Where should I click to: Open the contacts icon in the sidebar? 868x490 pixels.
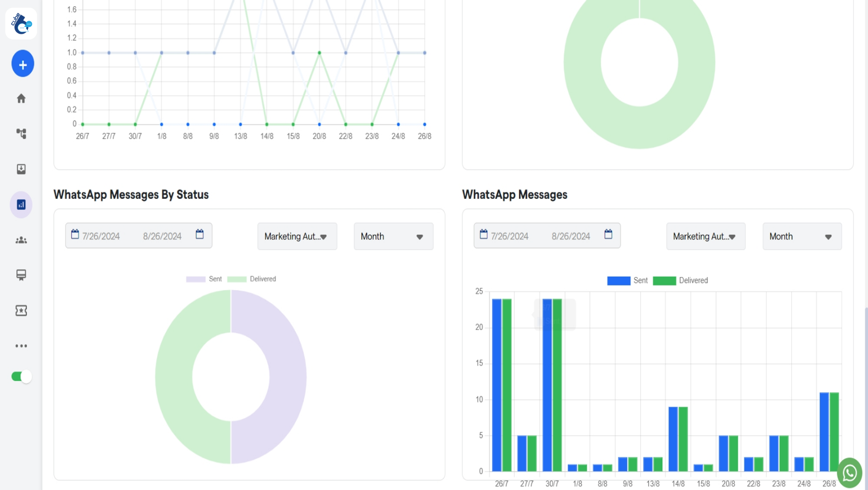[21, 240]
